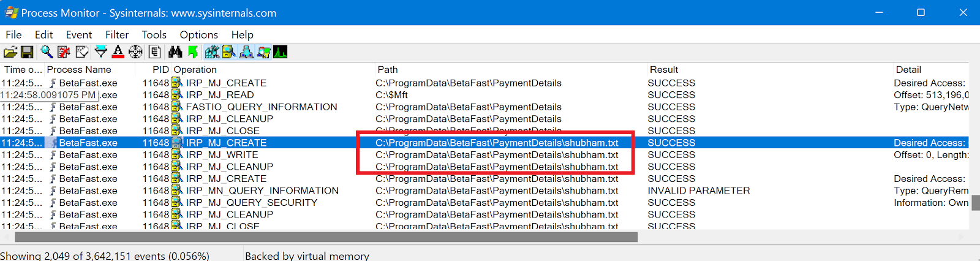Click 'Showing 2,049 of 3,642,151 events' status text
The image size is (980, 261).
(105, 255)
